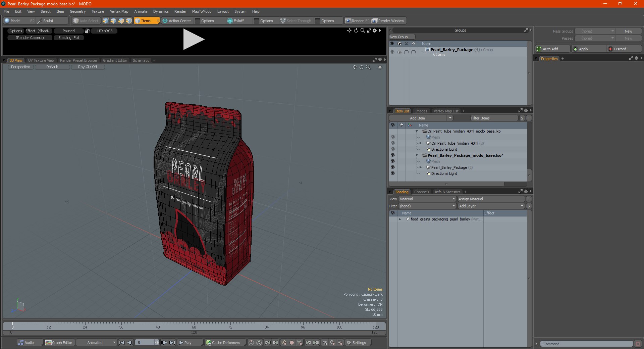Open Pass Groups (none) dropdown
This screenshot has width=644, height=349.
pyautogui.click(x=595, y=31)
